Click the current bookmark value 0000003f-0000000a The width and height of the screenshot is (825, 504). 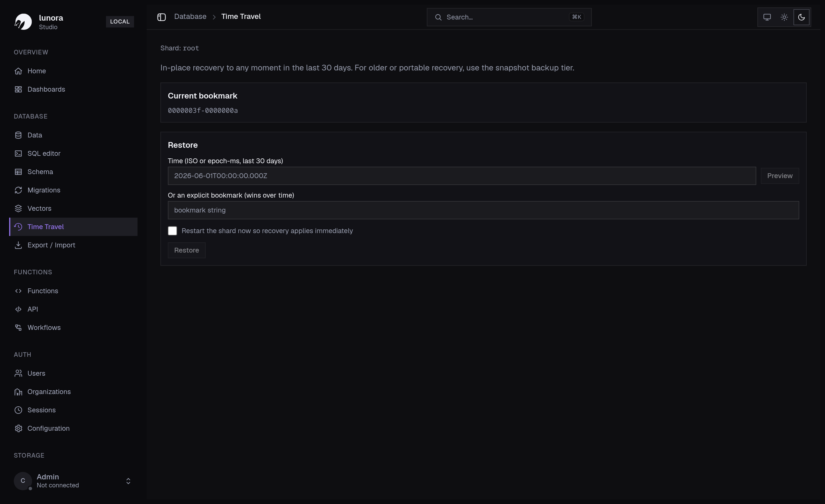coord(203,111)
